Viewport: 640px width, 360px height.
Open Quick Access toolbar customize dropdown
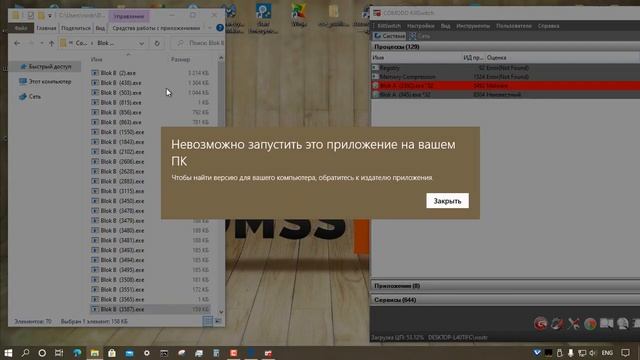coord(50,16)
